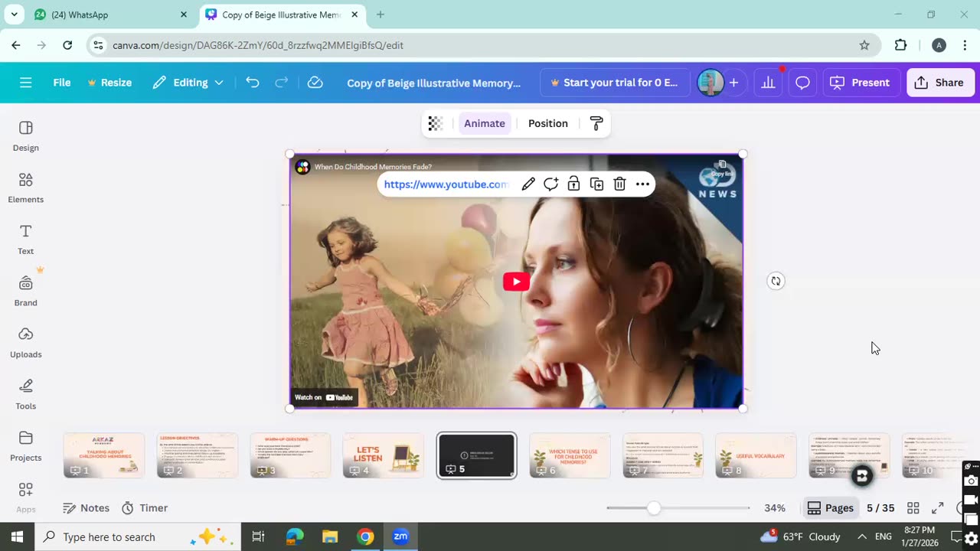
Task: Edit the design title field
Action: coord(433,83)
